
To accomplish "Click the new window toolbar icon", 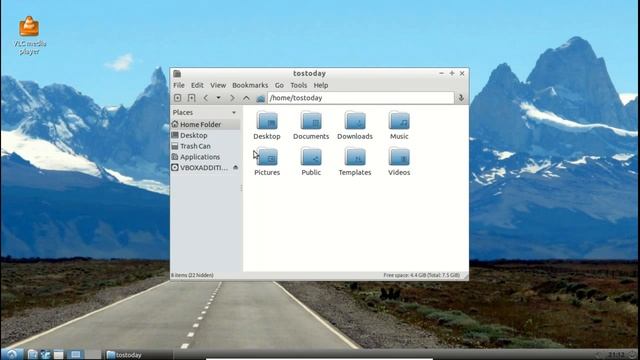I will 178,98.
